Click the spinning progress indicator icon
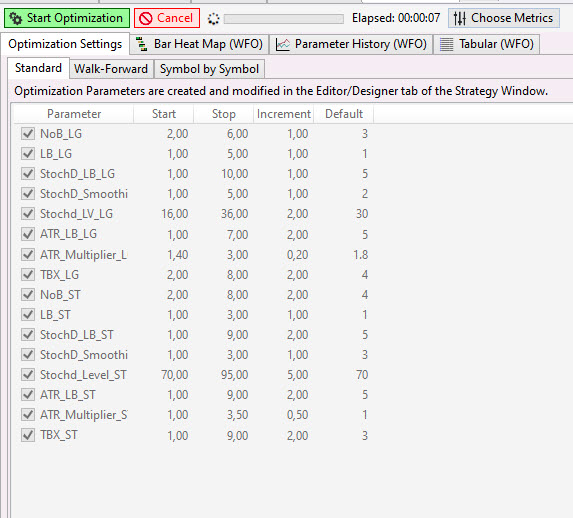The image size is (573, 518). tap(213, 19)
